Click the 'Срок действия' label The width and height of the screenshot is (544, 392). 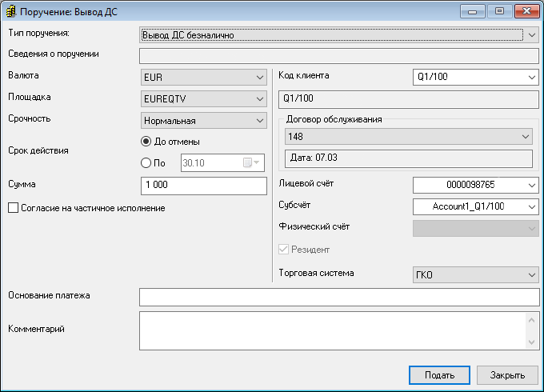pos(38,150)
